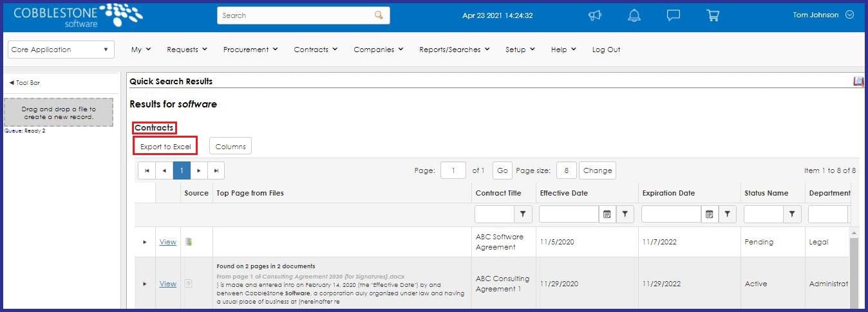Open Contract Title filter options
868x312 pixels.
pyautogui.click(x=523, y=214)
